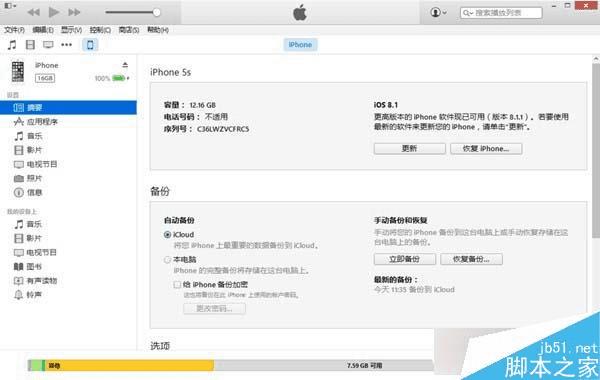Click the 容量 12.16 GB value
Image resolution: width=600 pixels, height=380 pixels.
pos(202,105)
